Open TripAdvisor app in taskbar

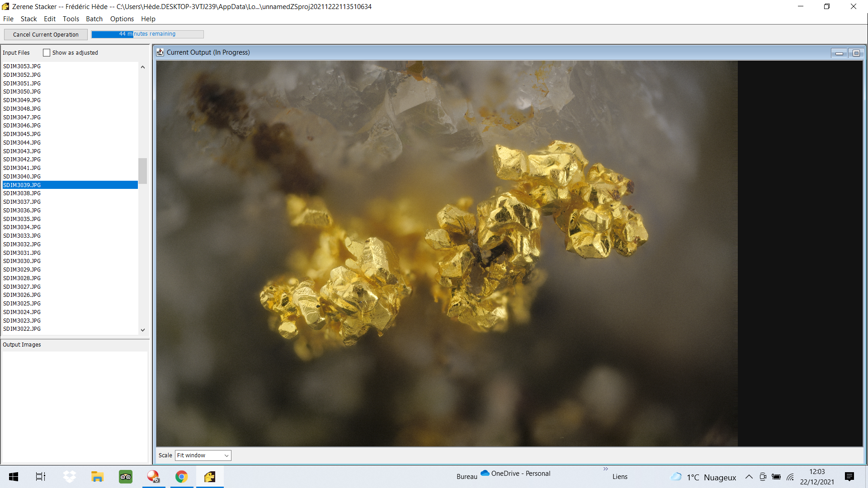[125, 477]
